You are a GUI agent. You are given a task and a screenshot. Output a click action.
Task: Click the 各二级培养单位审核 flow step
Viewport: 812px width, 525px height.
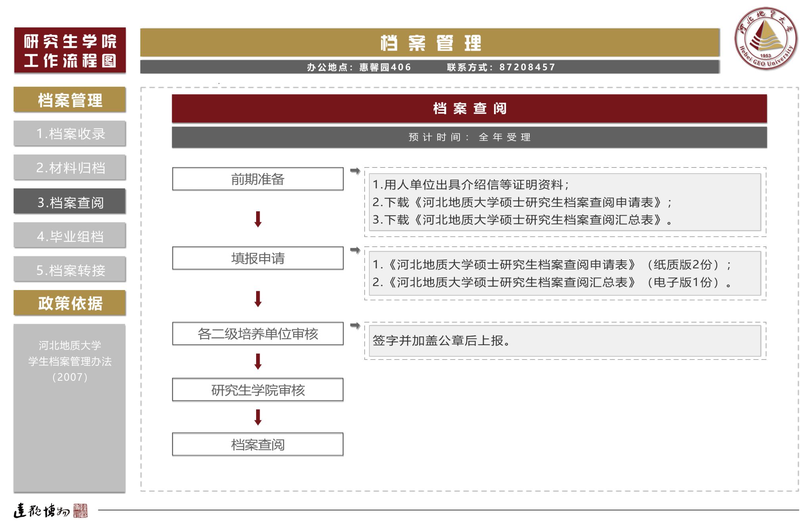258,334
